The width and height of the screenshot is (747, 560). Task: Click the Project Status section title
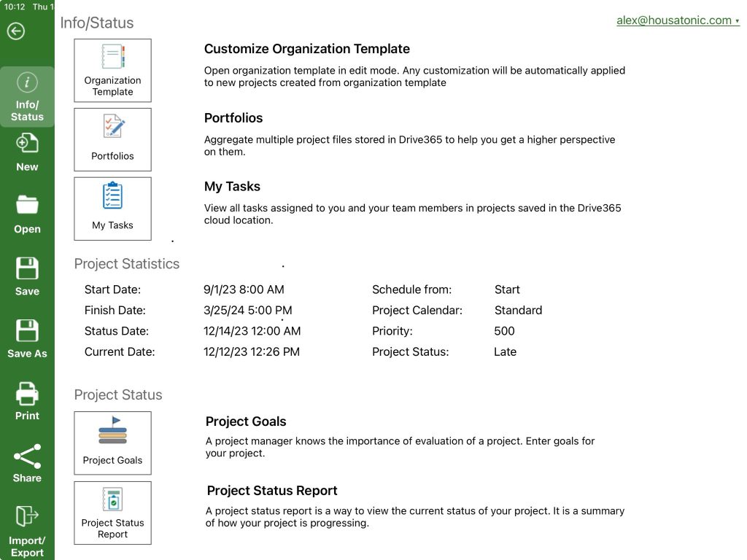coord(117,394)
